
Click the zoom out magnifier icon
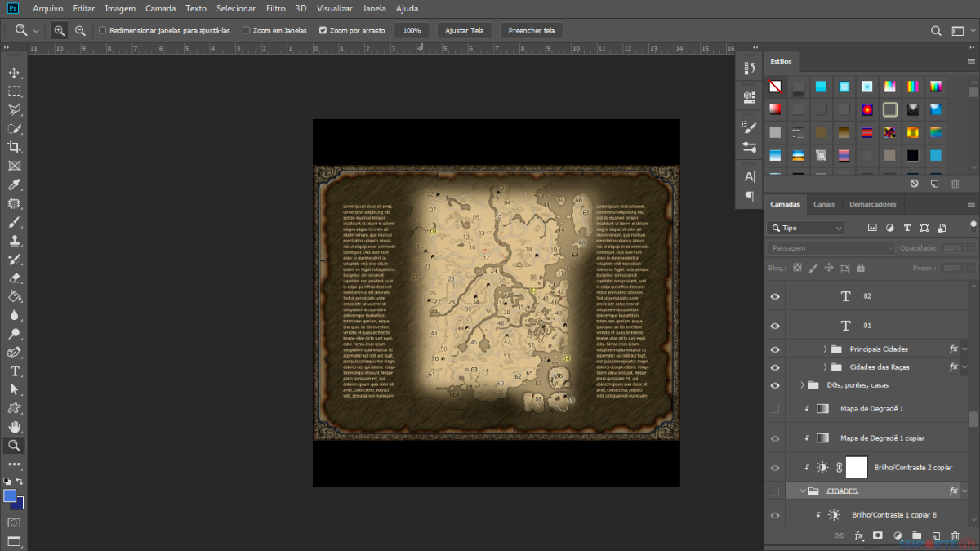80,30
